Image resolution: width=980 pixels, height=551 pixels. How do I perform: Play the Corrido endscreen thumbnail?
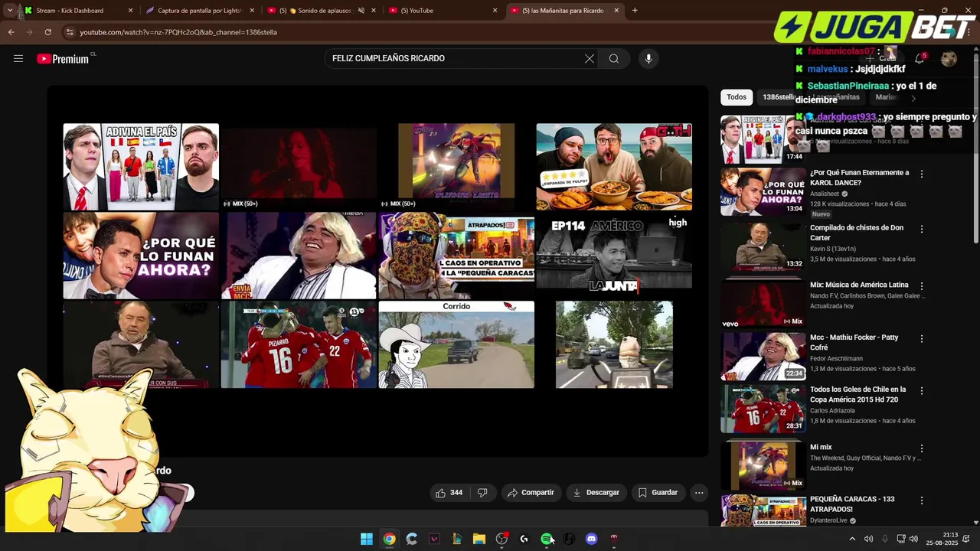tap(456, 344)
